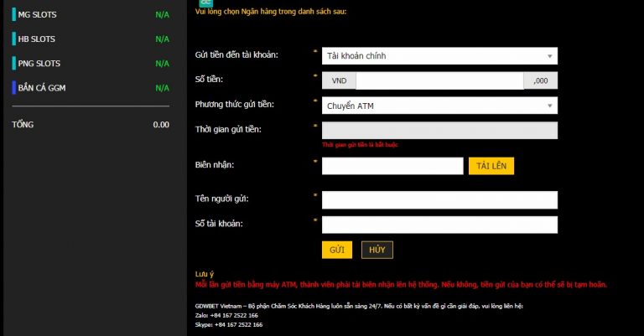This screenshot has height=336, width=644.
Task: Expand the Chuyển ATM deposit method dropdown
Action: [x=439, y=106]
